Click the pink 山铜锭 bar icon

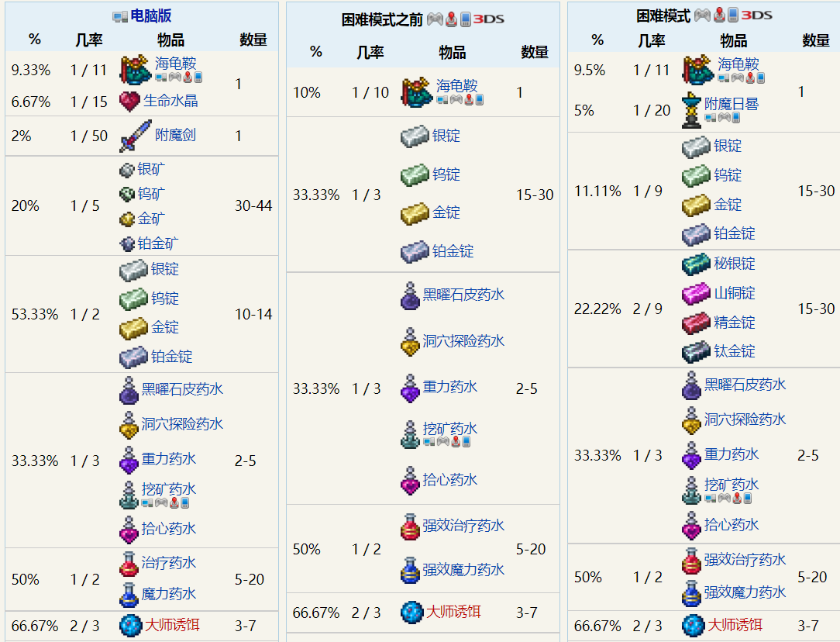[695, 293]
